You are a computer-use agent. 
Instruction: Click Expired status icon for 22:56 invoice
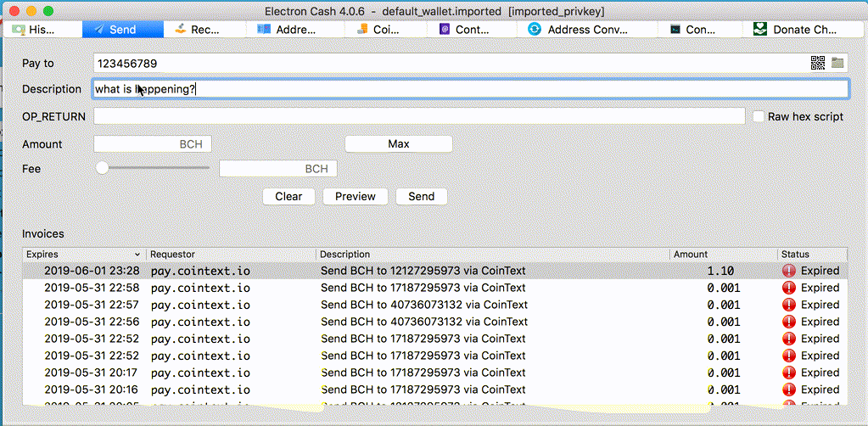click(x=789, y=322)
